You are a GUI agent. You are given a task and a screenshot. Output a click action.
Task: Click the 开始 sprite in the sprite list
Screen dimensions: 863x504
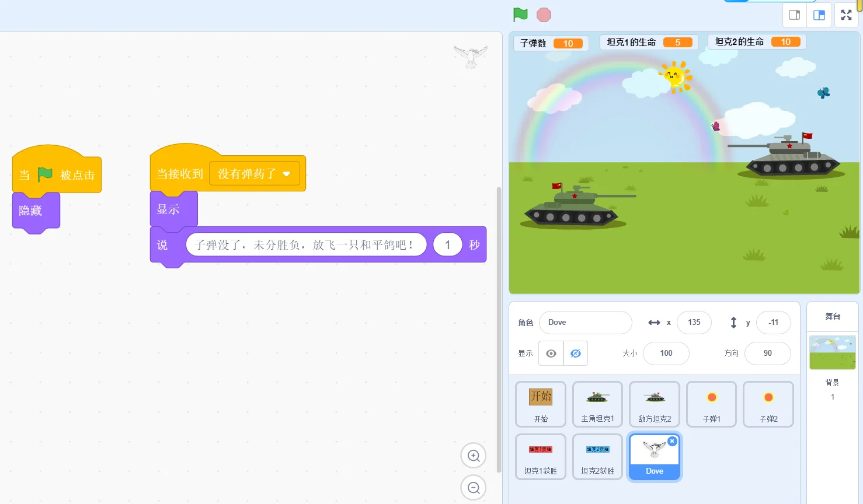[540, 404]
